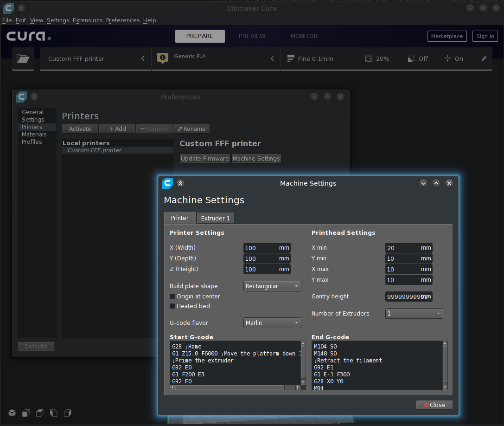The image size is (504, 426).
Task: Open the Help menu
Action: pos(149,20)
